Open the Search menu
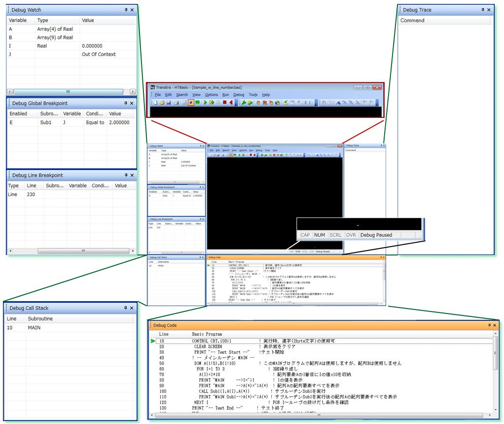The image size is (504, 424). click(182, 95)
